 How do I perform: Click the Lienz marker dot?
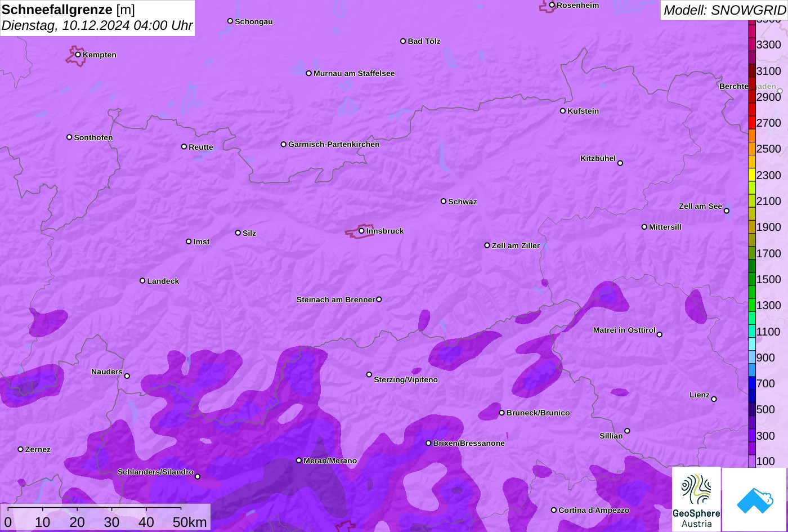(x=714, y=399)
